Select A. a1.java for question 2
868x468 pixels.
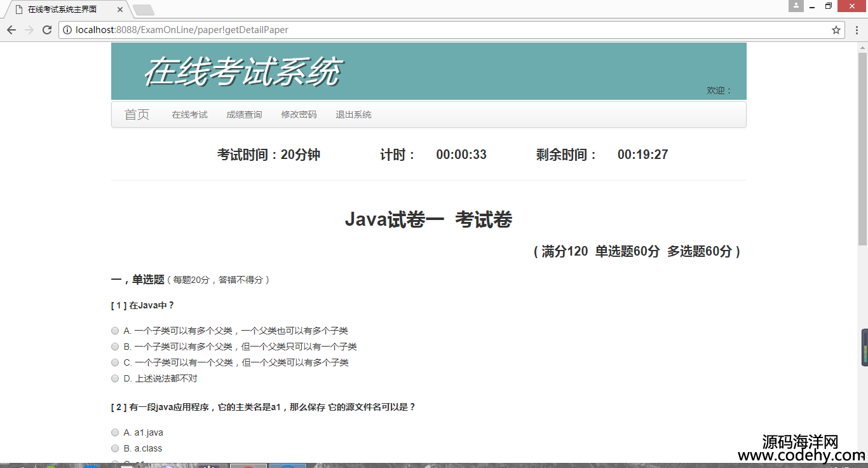pyautogui.click(x=115, y=432)
